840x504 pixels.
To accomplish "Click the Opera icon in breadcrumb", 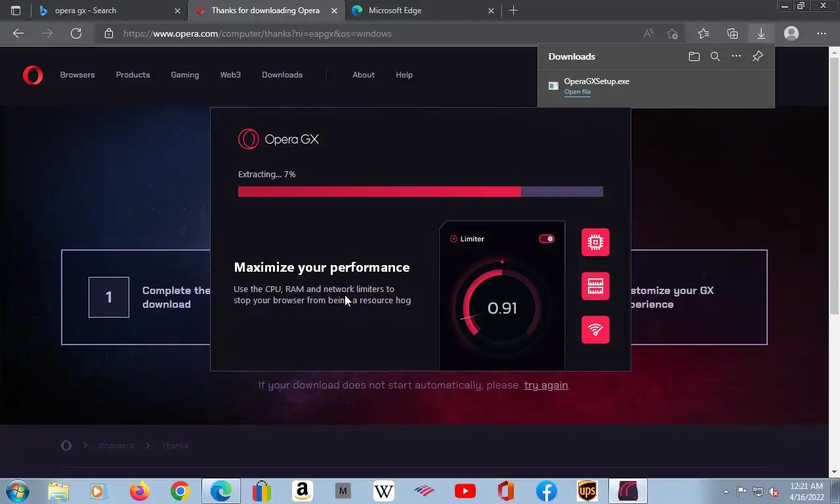I will (66, 446).
